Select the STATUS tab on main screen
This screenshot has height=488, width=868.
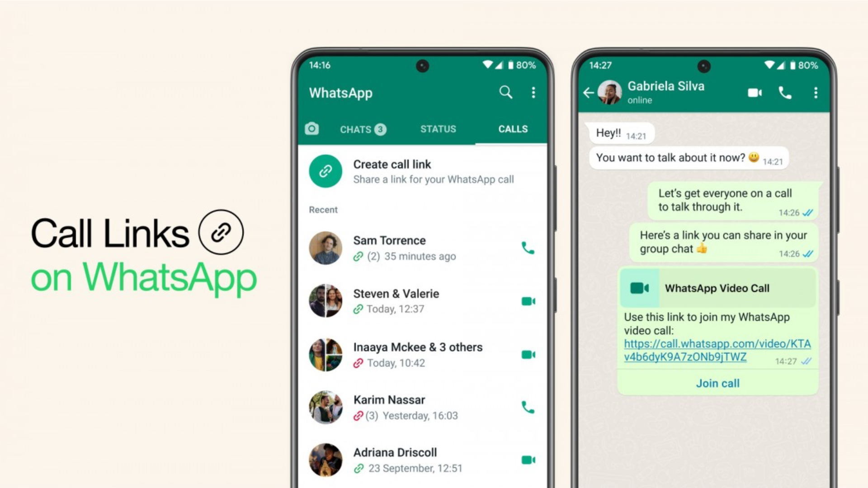(x=437, y=129)
